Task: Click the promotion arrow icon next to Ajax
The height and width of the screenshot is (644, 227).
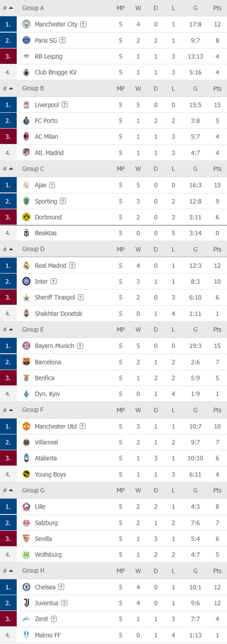Action: (52, 185)
